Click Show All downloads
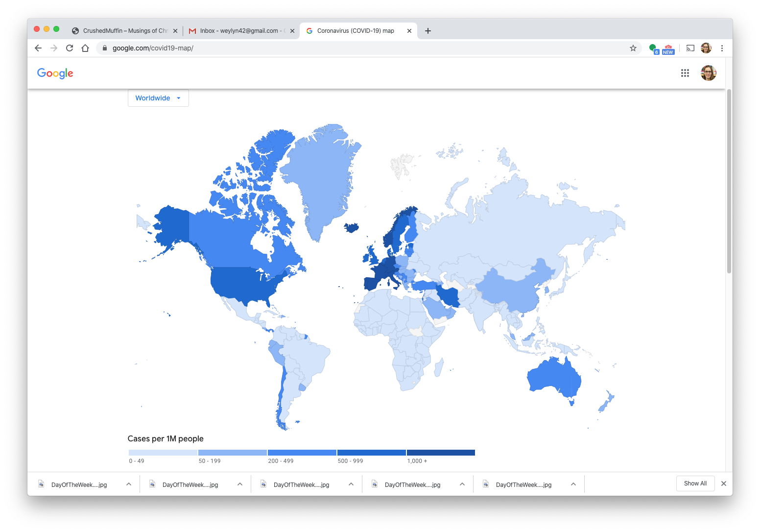Image resolution: width=760 pixels, height=532 pixels. [x=695, y=484]
